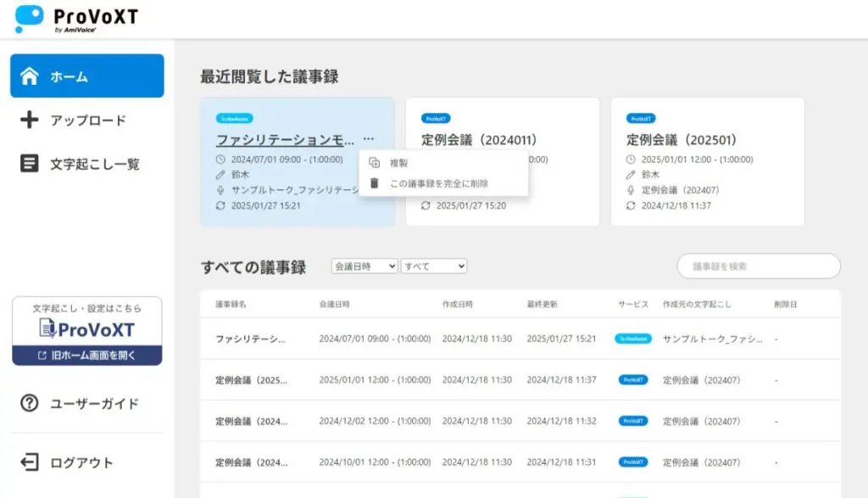
Task: Click the 2024/12/18 11:32 last-updated cell
Action: [x=561, y=421]
